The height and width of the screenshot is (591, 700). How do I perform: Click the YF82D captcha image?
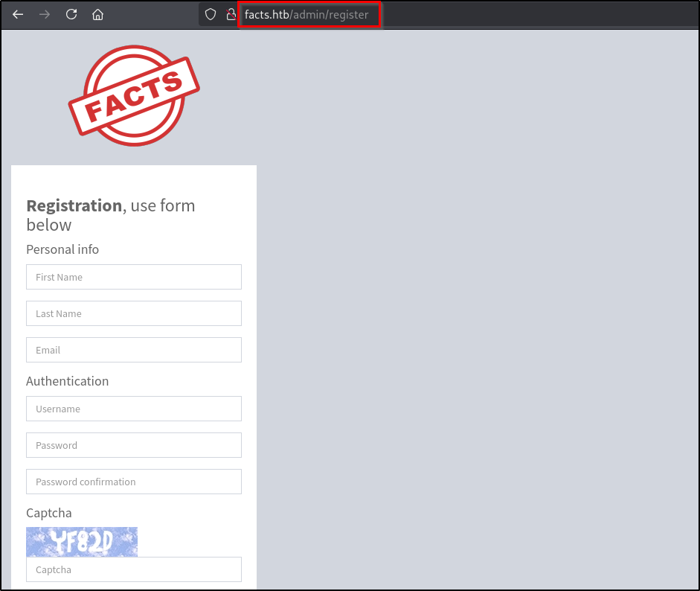[82, 542]
